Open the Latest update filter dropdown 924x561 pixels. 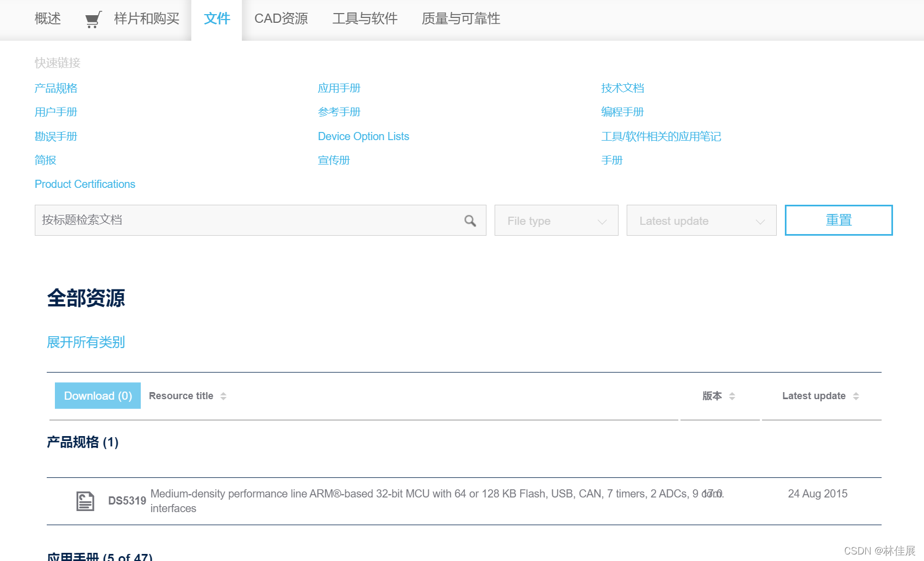[x=701, y=220]
